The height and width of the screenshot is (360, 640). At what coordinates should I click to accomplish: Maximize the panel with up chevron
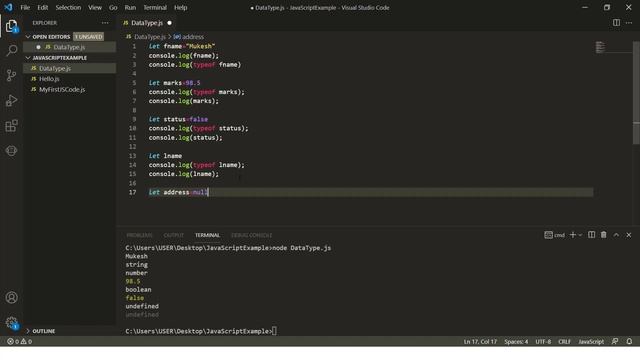pos(616,235)
